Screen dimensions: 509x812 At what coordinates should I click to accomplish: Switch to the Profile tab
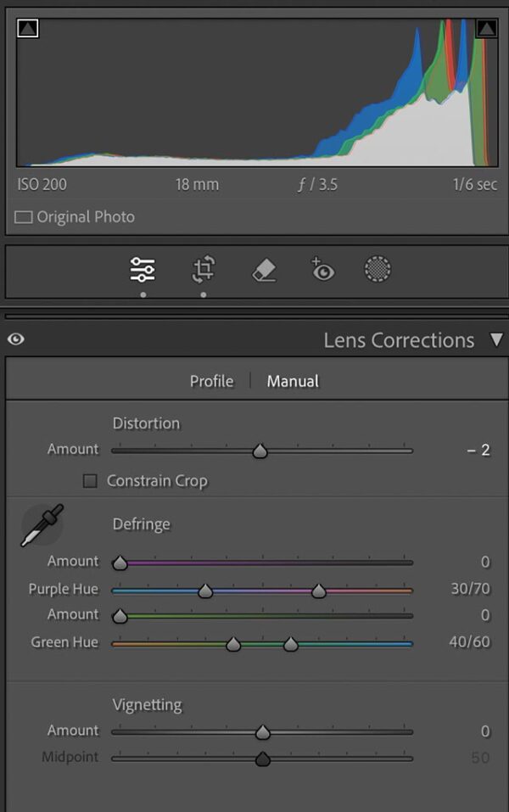(x=210, y=381)
